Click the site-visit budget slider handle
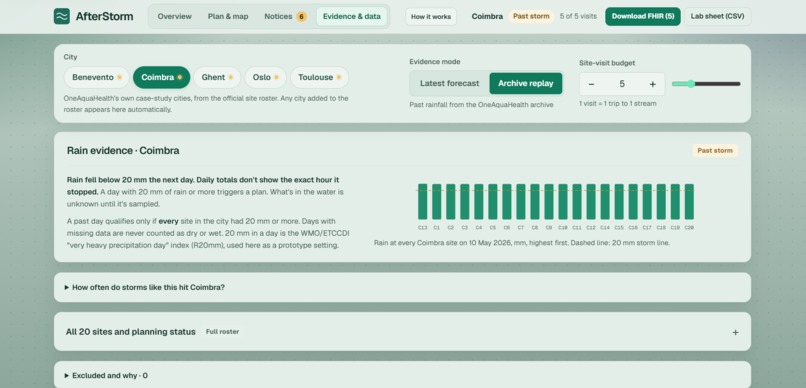The width and height of the screenshot is (806, 388). tap(691, 84)
